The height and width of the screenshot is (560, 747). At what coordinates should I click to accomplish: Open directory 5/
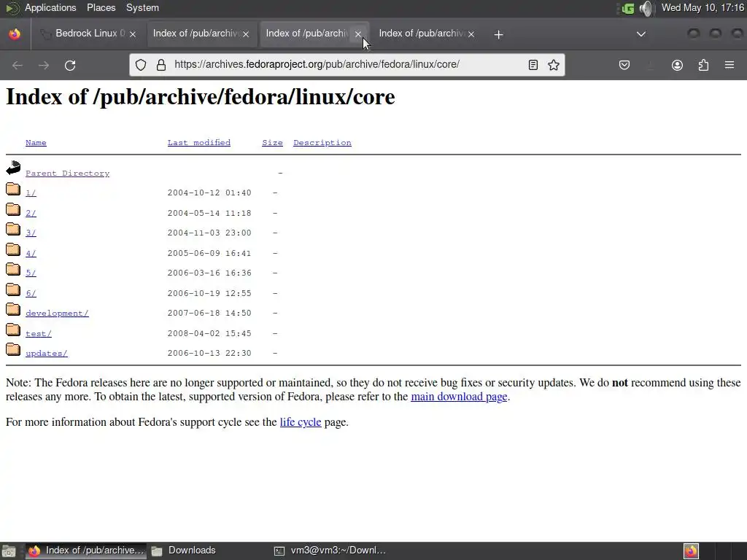[31, 273]
